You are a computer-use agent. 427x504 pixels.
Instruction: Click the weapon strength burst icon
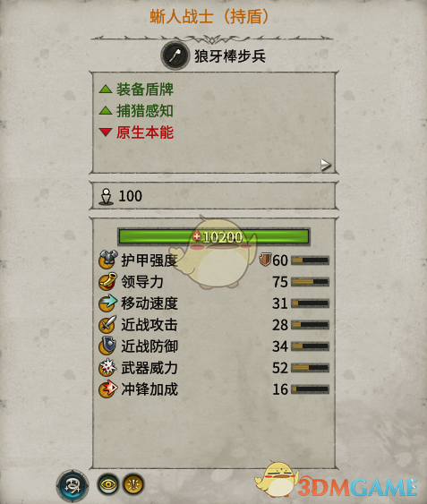(x=107, y=368)
